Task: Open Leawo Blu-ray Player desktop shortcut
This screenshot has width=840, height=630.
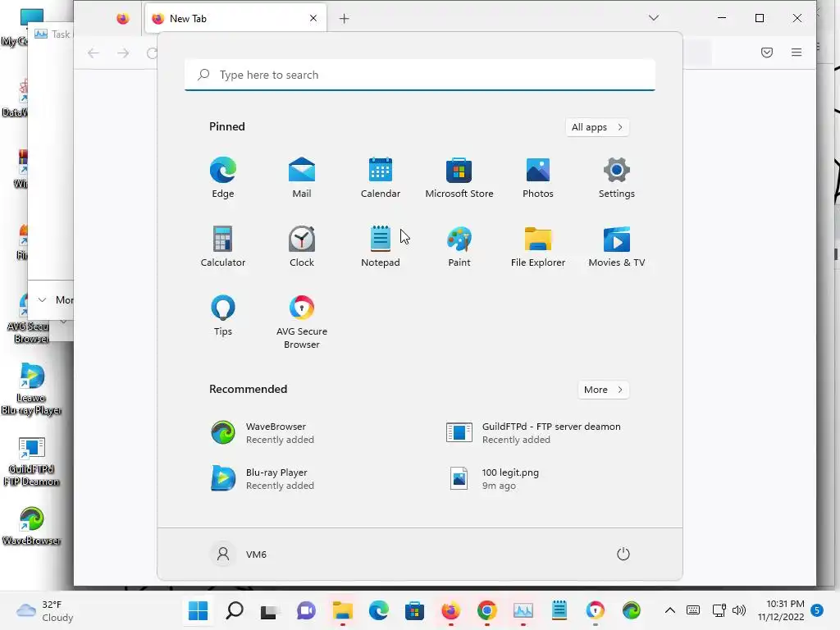Action: 31,389
